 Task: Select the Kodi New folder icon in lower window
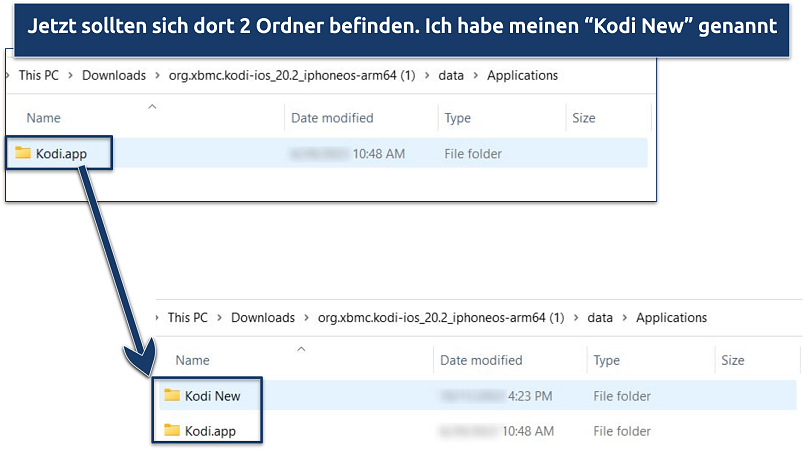(x=172, y=395)
